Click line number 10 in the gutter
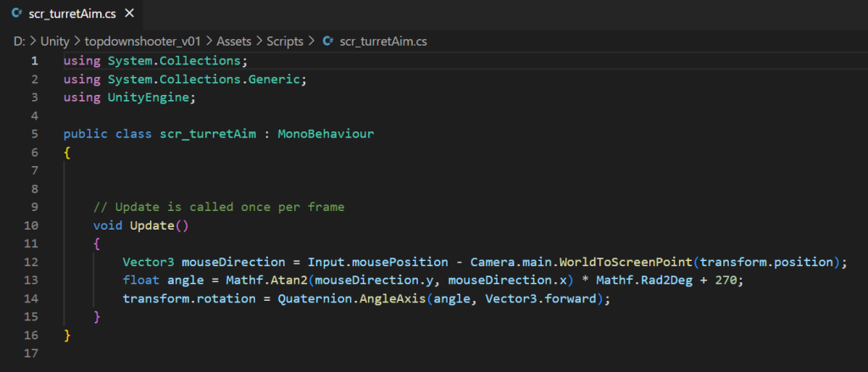Viewport: 868px width, 372px height. [x=31, y=225]
